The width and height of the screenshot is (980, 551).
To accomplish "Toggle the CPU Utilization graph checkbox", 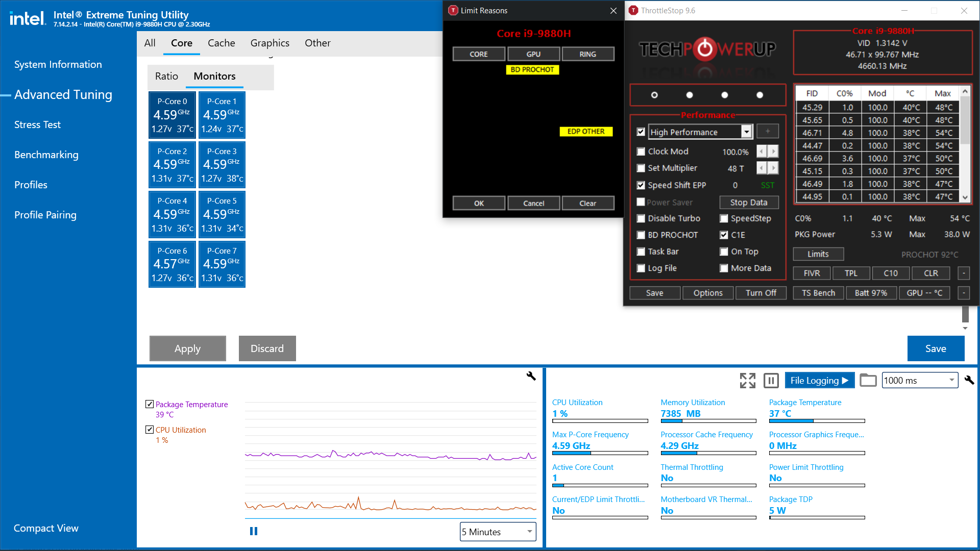I will (x=150, y=430).
